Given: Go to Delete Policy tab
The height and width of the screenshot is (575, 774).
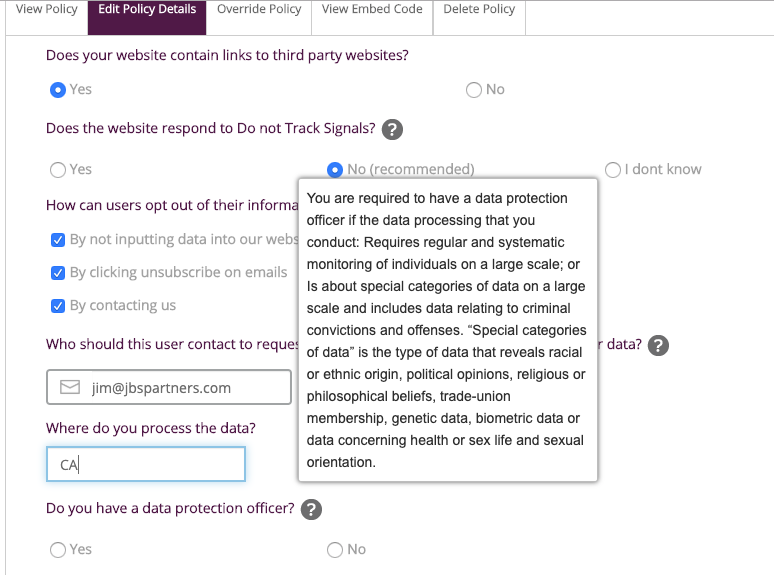Looking at the screenshot, I should tap(479, 10).
